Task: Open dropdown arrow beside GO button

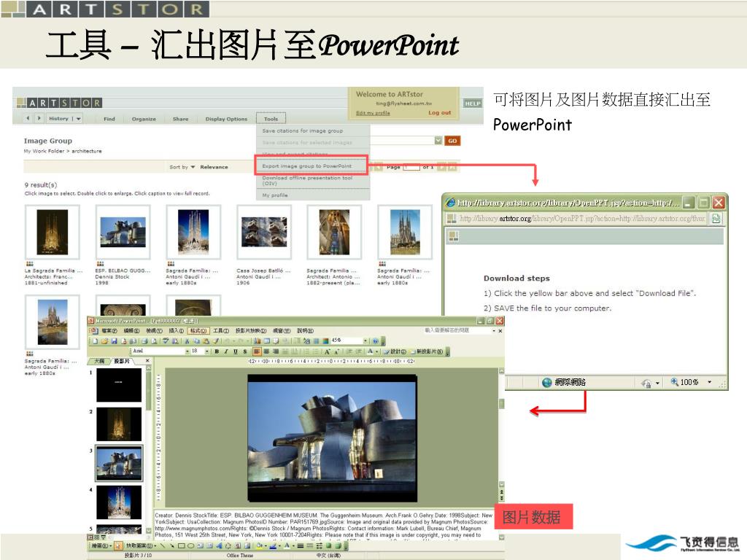Action: [438, 141]
